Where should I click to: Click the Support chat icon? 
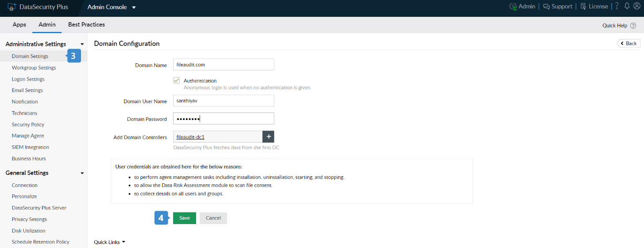coord(546,7)
